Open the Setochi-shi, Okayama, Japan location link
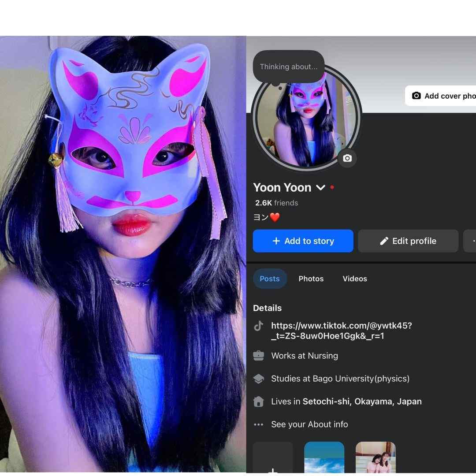This screenshot has height=476, width=476. coord(362,402)
